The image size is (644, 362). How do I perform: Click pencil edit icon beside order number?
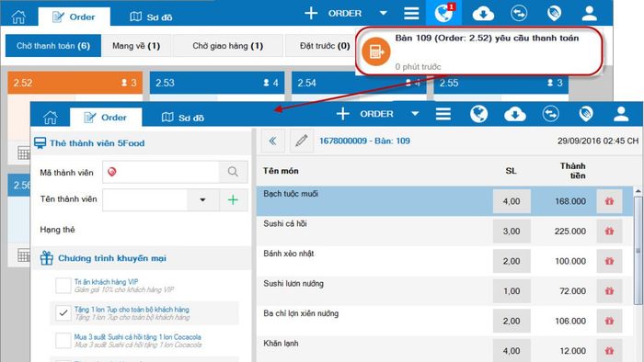(302, 141)
